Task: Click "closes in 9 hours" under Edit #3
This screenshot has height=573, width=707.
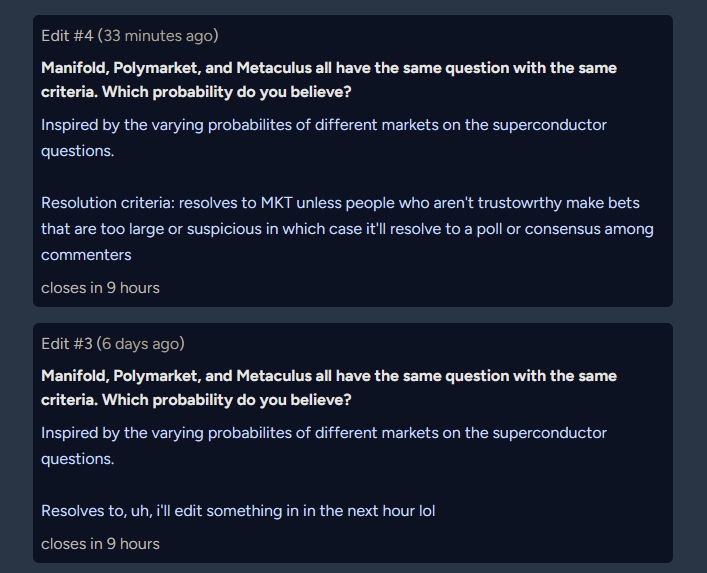Action: point(100,544)
